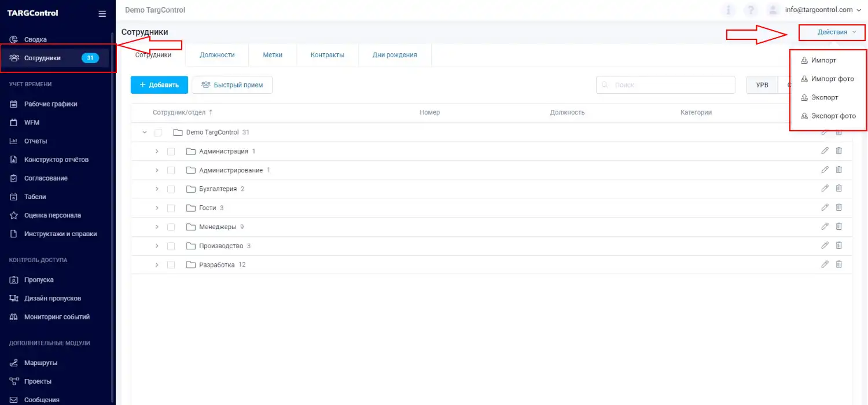Viewport: 868px width, 405px height.
Task: Check the Производство checkbox
Action: click(x=171, y=246)
